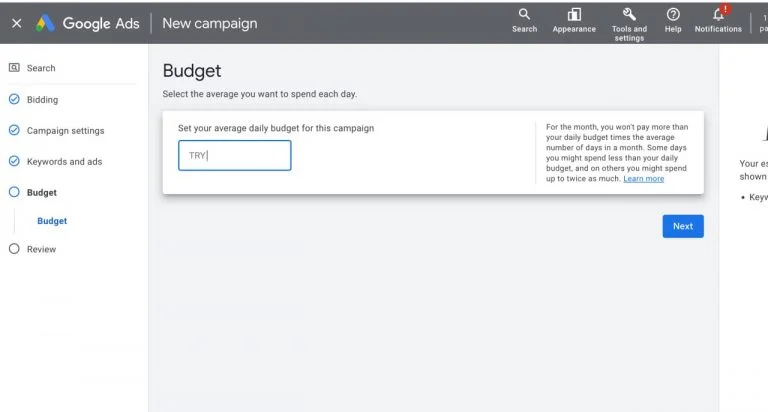Click the Search campaign type icon in sidebar
This screenshot has width=768, height=412.
point(14,68)
